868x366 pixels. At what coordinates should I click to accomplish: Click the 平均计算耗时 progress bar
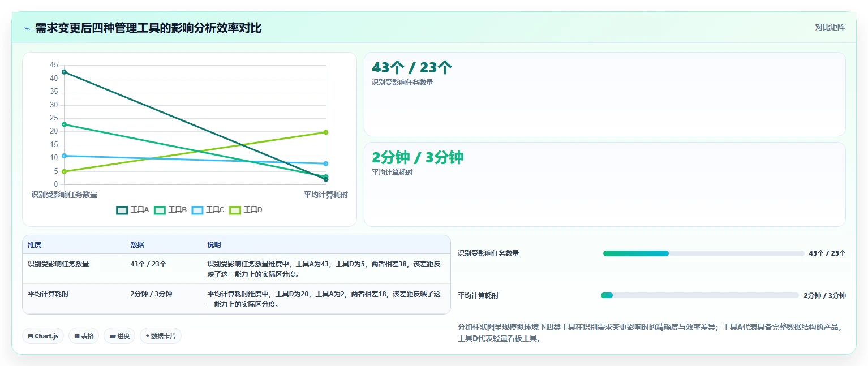pos(699,295)
